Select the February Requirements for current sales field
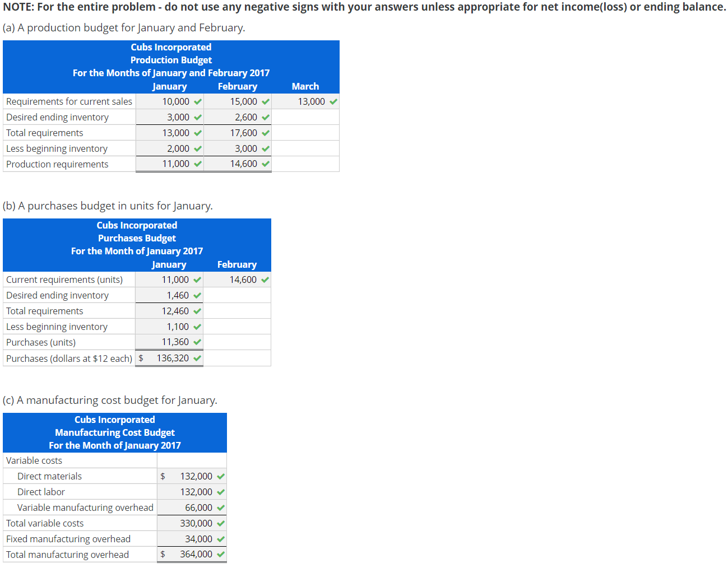Image resolution: width=728 pixels, height=568 pixels. tap(238, 101)
